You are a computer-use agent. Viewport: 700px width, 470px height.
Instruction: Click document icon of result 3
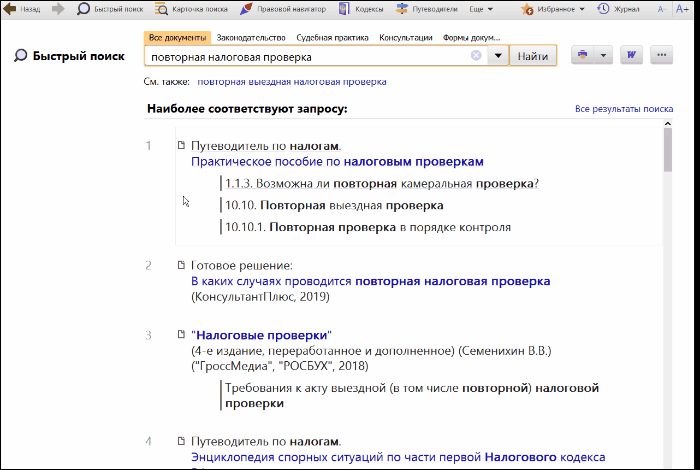181,334
